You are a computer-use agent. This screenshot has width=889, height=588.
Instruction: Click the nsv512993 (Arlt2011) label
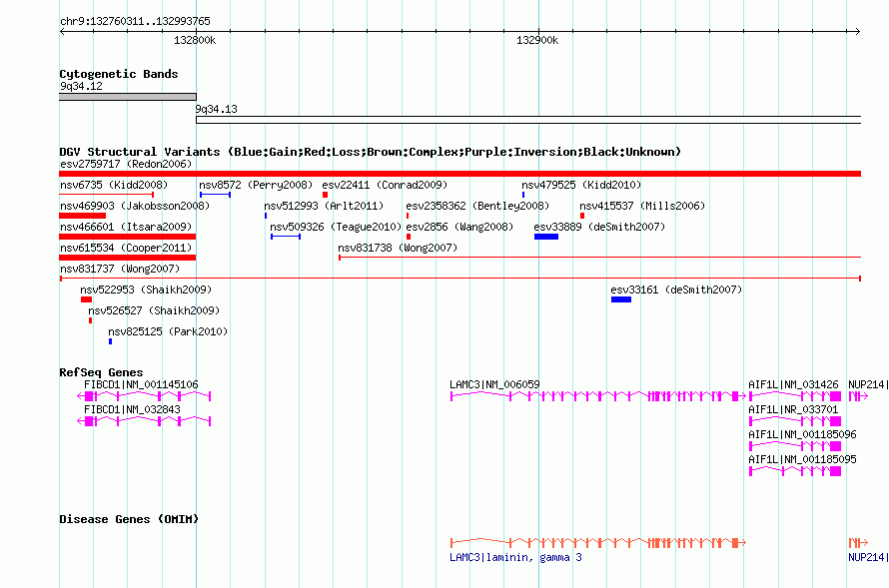click(x=324, y=206)
